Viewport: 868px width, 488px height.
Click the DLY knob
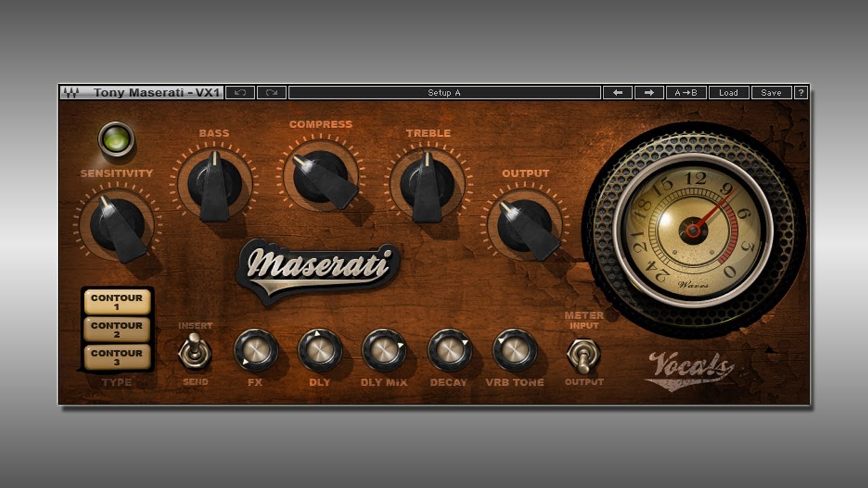point(320,350)
